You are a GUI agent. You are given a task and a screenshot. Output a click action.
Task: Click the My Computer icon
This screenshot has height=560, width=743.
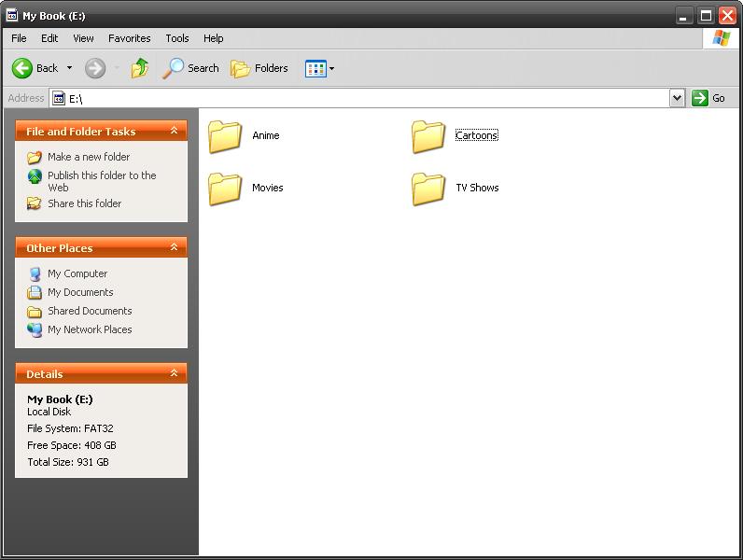click(x=35, y=273)
